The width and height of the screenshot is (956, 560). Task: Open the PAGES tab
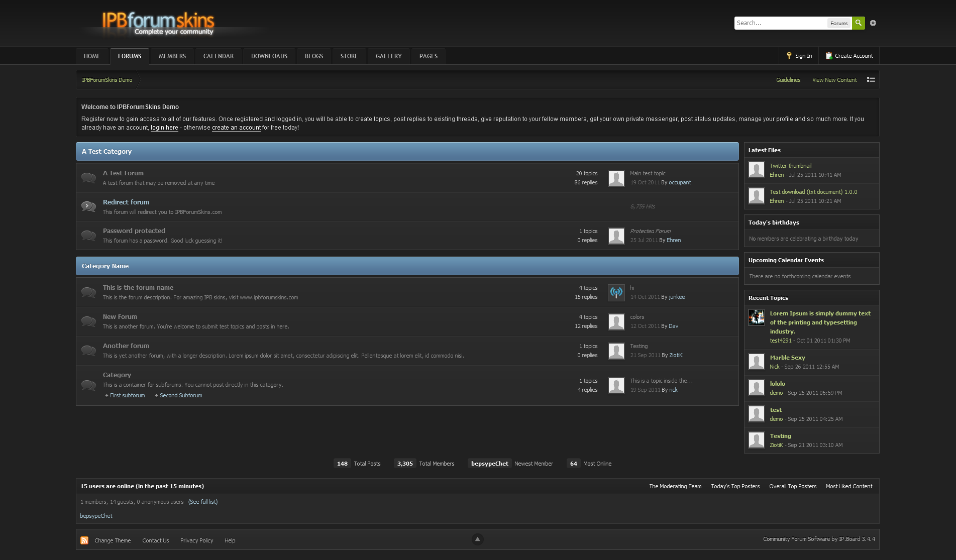click(429, 56)
